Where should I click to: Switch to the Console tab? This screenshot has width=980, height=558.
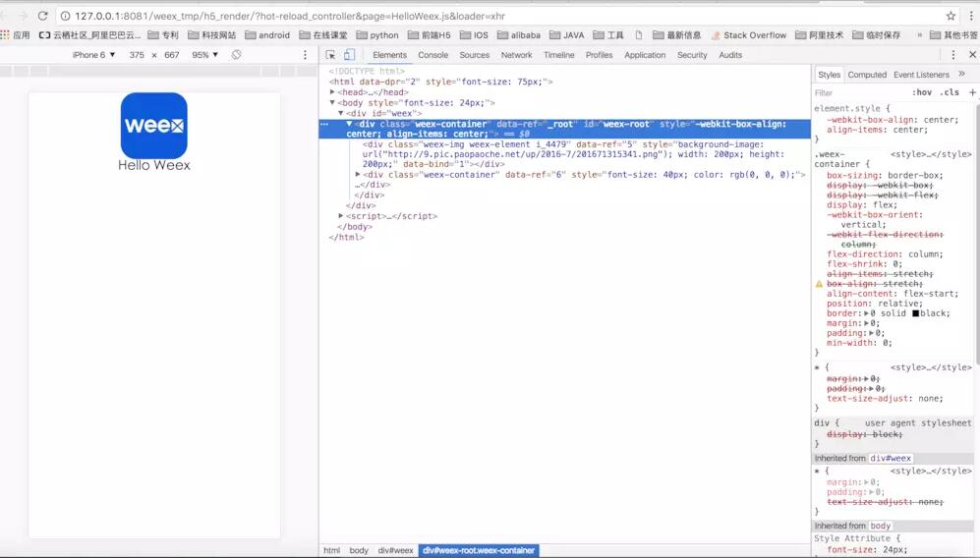(433, 55)
